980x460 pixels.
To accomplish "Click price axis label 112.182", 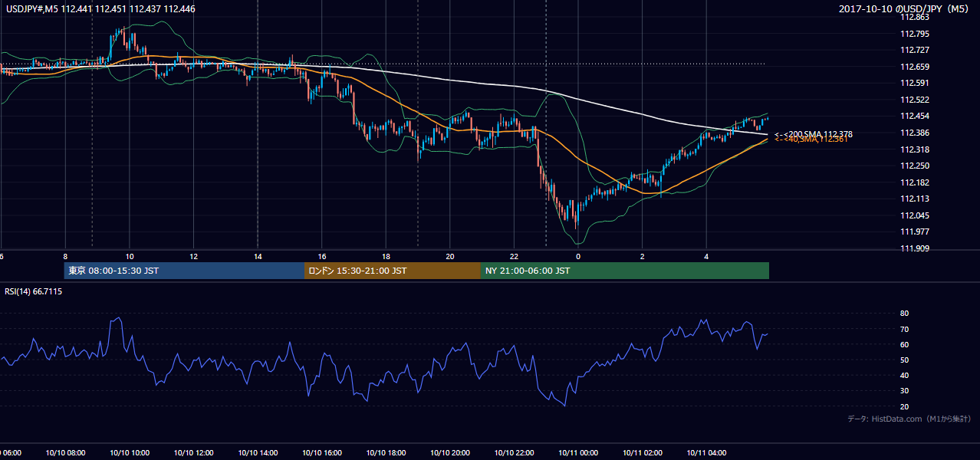I will tap(914, 182).
